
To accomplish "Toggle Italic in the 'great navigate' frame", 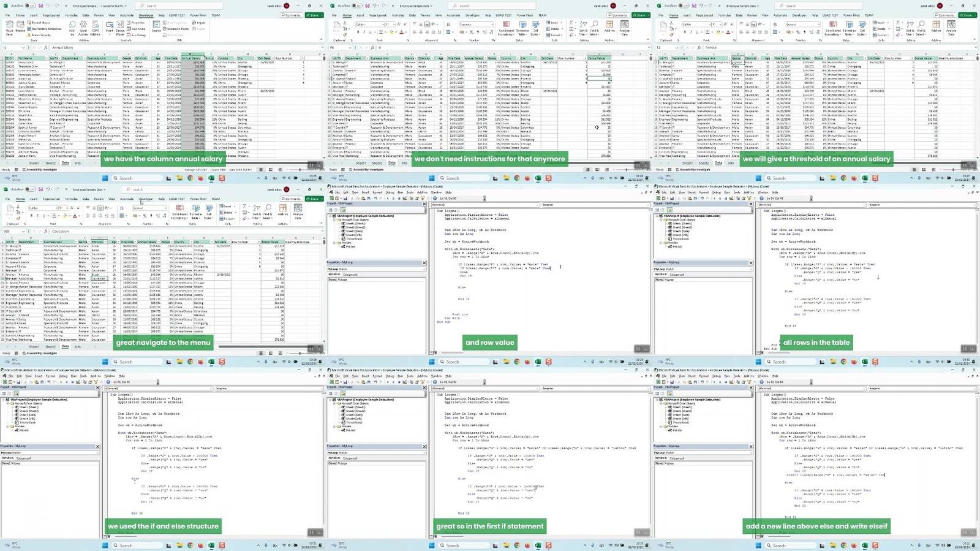I will tap(37, 216).
